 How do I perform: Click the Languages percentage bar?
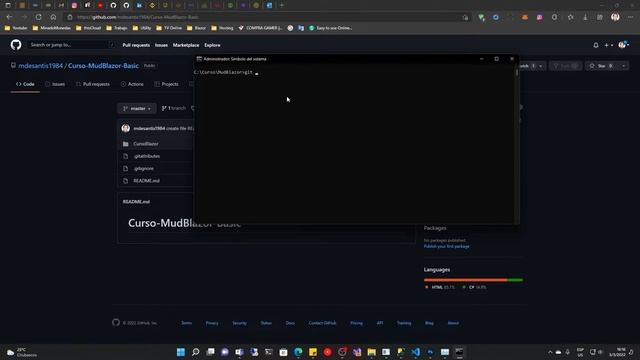coord(473,280)
